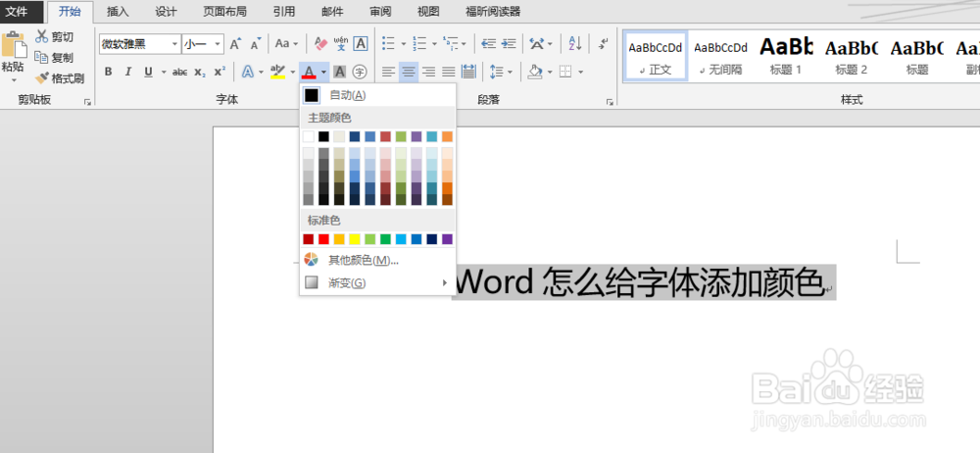Open the paste options arrow under 粘贴

tap(14, 80)
